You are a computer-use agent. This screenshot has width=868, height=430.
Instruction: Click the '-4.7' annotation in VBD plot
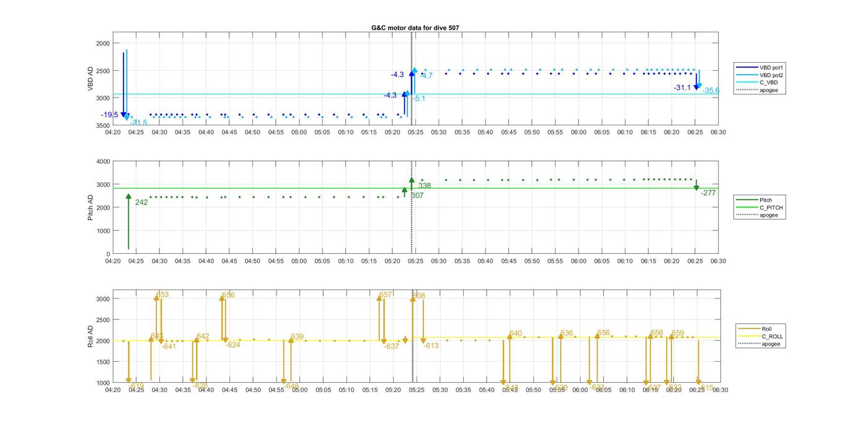point(426,76)
